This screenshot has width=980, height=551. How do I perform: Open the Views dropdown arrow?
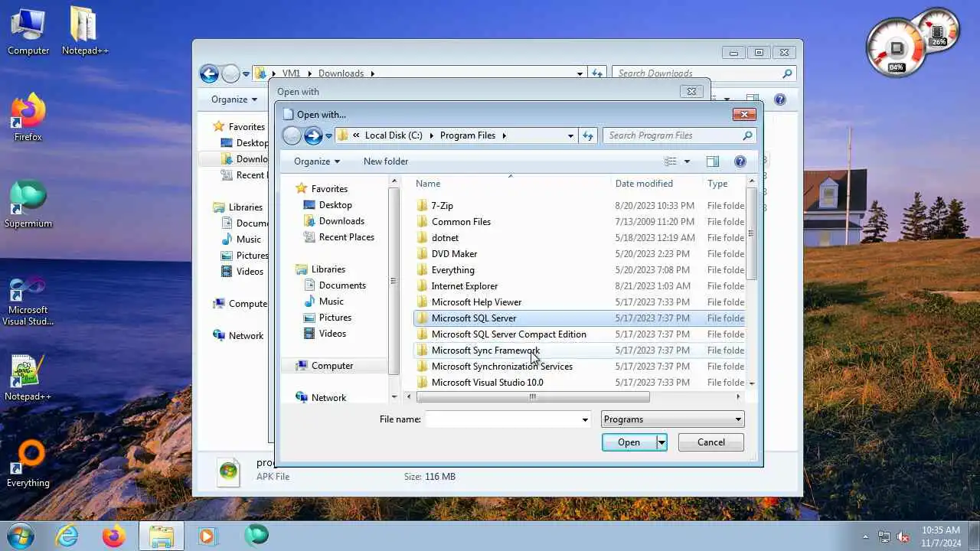(687, 161)
